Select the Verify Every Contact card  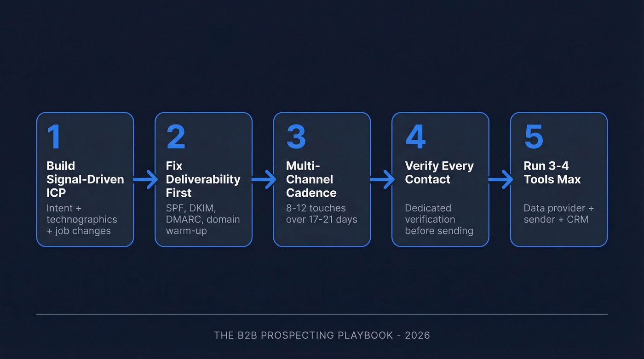click(x=440, y=179)
